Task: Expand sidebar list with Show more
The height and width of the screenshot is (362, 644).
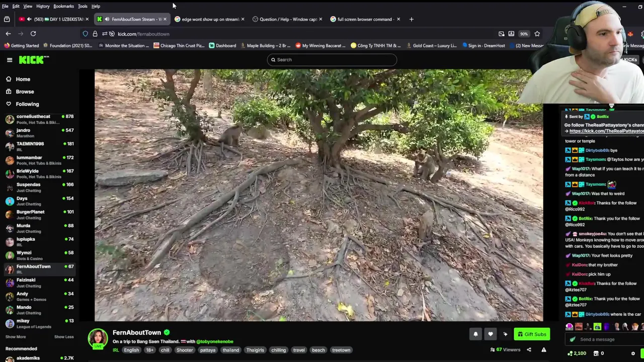Action: click(16, 337)
